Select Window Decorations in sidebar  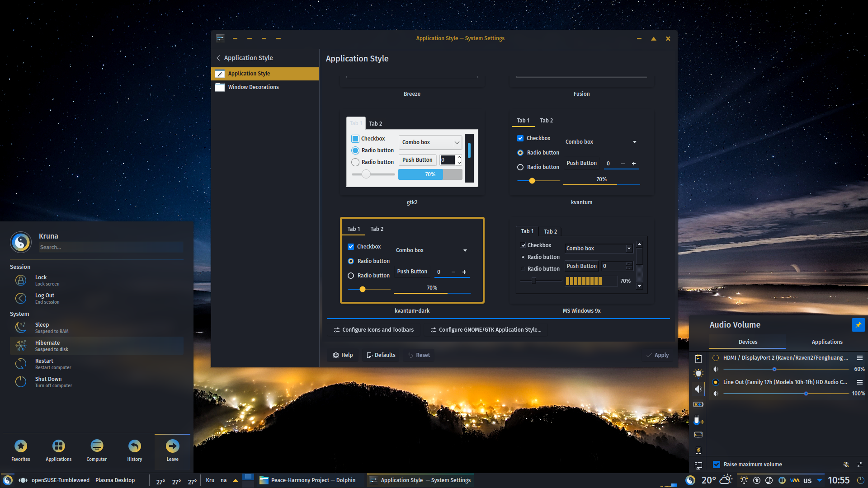point(265,87)
